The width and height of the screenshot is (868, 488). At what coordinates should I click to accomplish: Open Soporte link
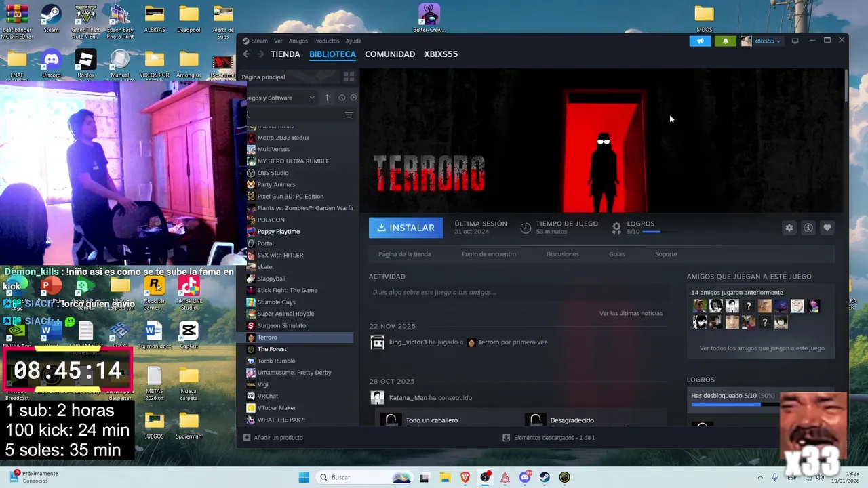(x=666, y=254)
